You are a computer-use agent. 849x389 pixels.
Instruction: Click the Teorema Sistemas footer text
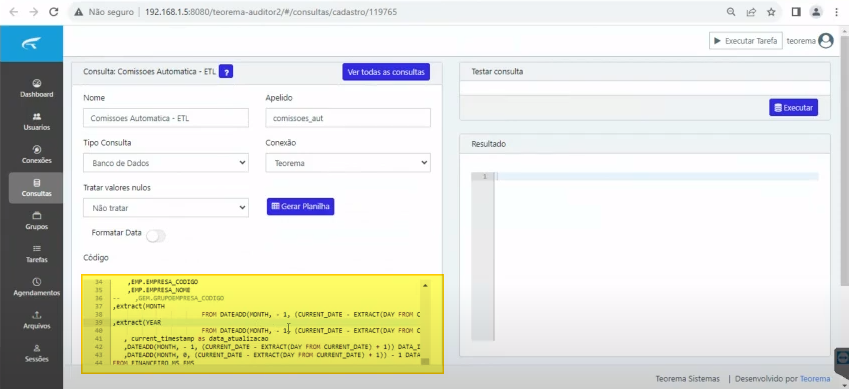pos(688,379)
